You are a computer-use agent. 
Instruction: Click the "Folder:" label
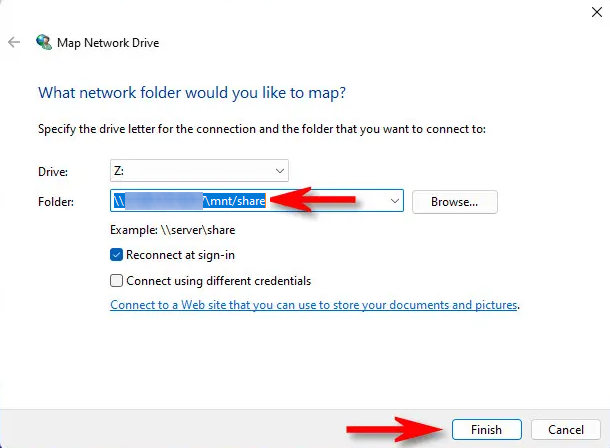pyautogui.click(x=56, y=202)
